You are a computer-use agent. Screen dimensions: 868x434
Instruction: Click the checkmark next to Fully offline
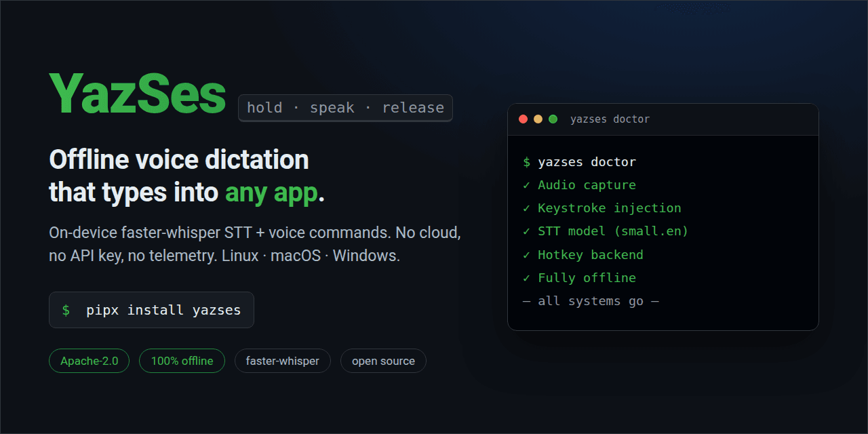pyautogui.click(x=526, y=278)
